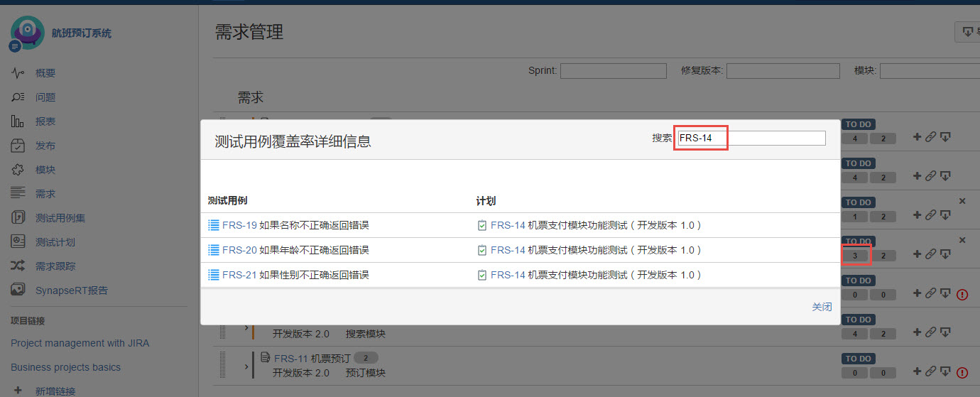The width and height of the screenshot is (980, 397).
Task: Click the list icon before FRS-19
Action: coord(213,225)
